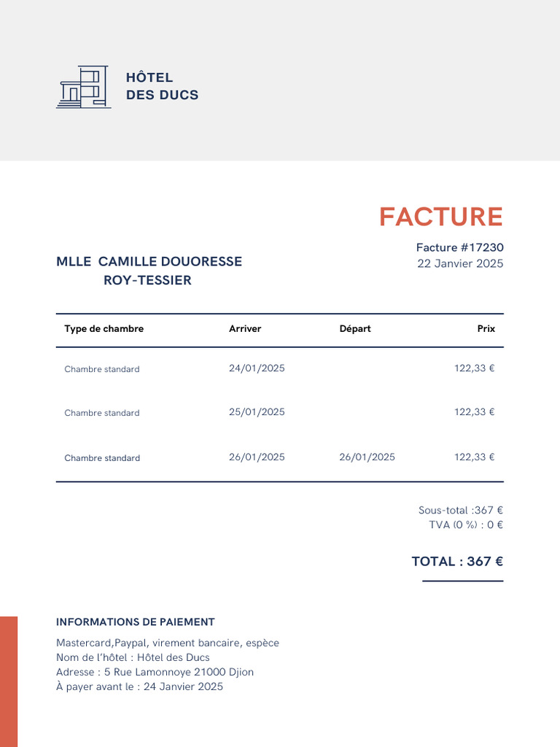Select arrival date 25/01/2025
Image resolution: width=560 pixels, height=747 pixels.
(x=257, y=411)
